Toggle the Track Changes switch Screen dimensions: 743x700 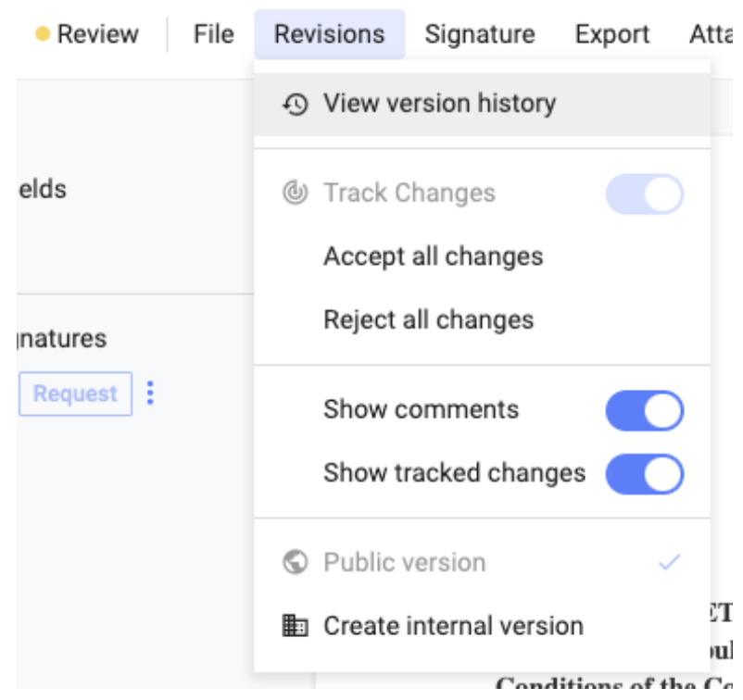[645, 194]
